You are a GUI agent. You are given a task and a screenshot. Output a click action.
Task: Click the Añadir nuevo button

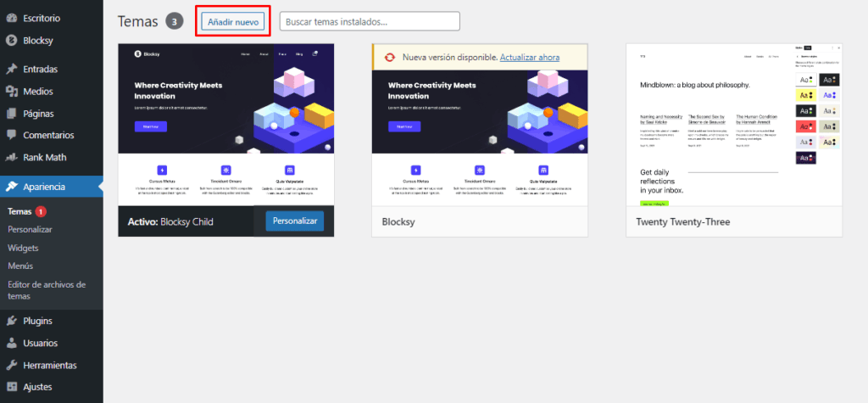click(x=233, y=21)
